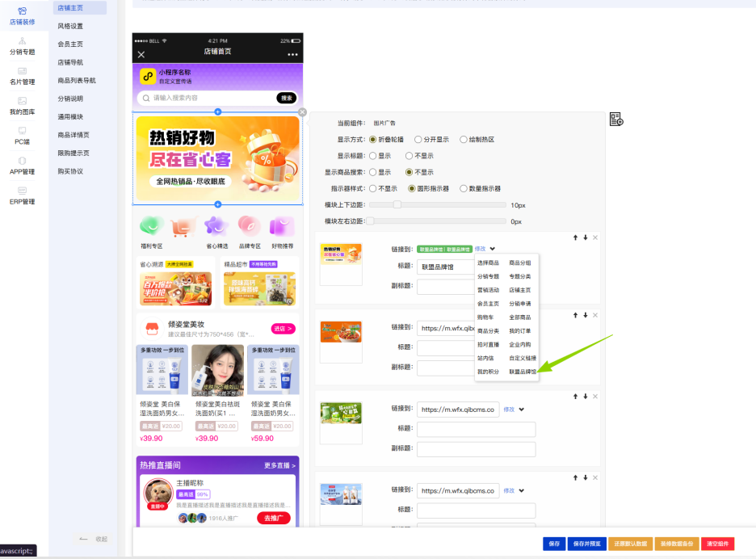Choose 自定义链接 in the link menu
Screen dimensions: 756x559
pos(523,359)
